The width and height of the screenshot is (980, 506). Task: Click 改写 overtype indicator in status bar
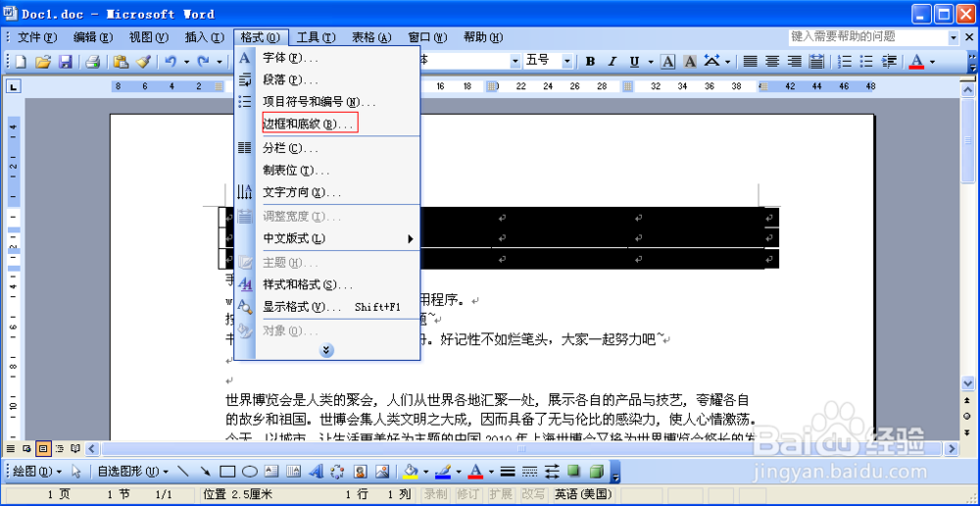pyautogui.click(x=533, y=494)
